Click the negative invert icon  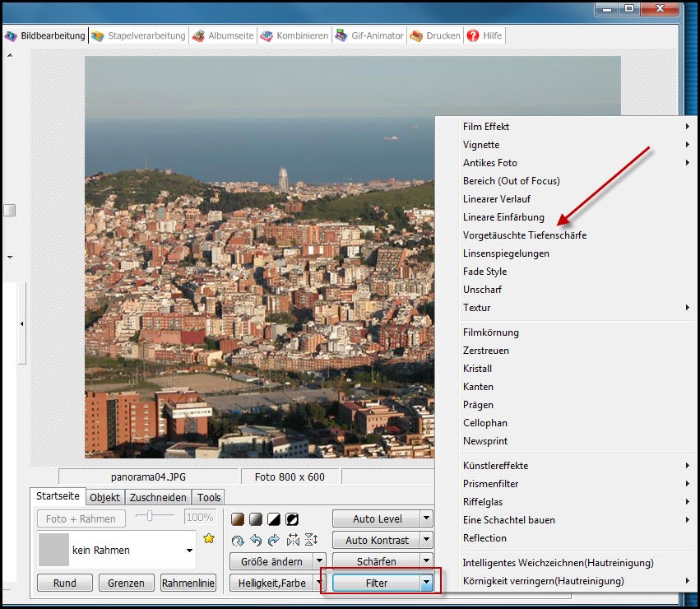(292, 519)
